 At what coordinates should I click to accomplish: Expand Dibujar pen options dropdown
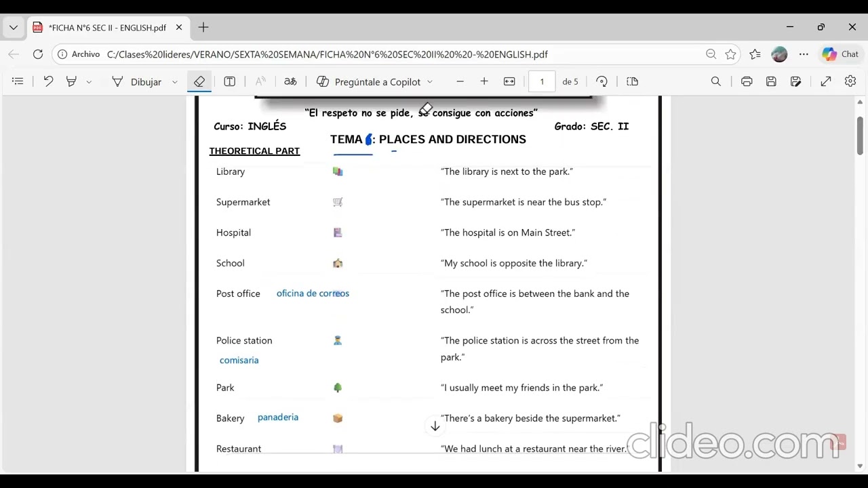tap(174, 82)
